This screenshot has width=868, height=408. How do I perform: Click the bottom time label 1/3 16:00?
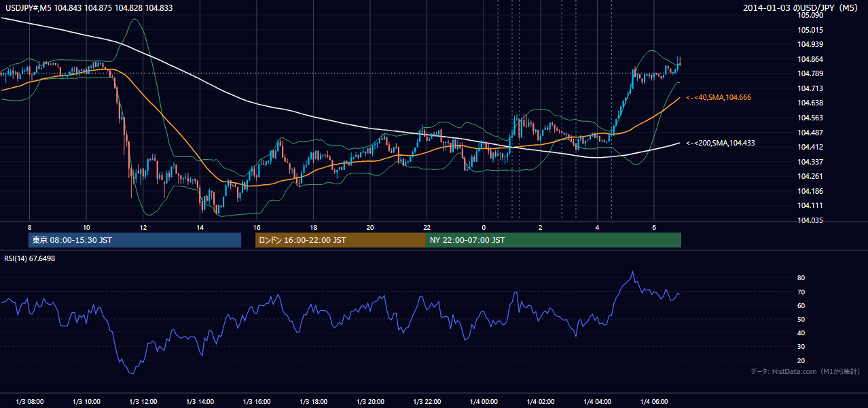coord(256,402)
